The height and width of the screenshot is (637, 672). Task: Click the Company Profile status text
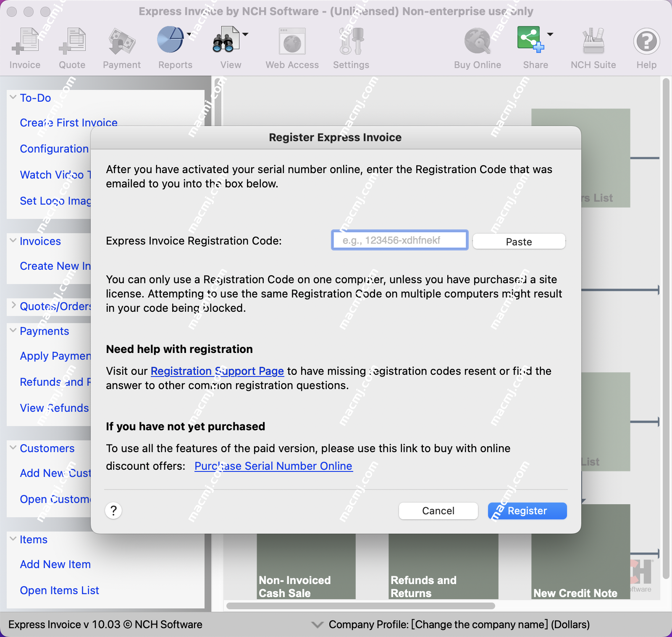pyautogui.click(x=459, y=624)
